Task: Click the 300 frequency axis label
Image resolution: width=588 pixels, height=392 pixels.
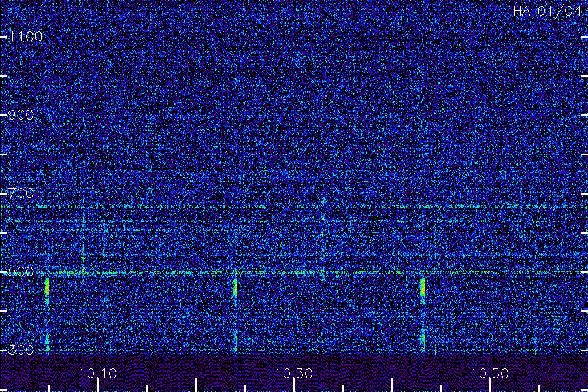Action: [21, 350]
